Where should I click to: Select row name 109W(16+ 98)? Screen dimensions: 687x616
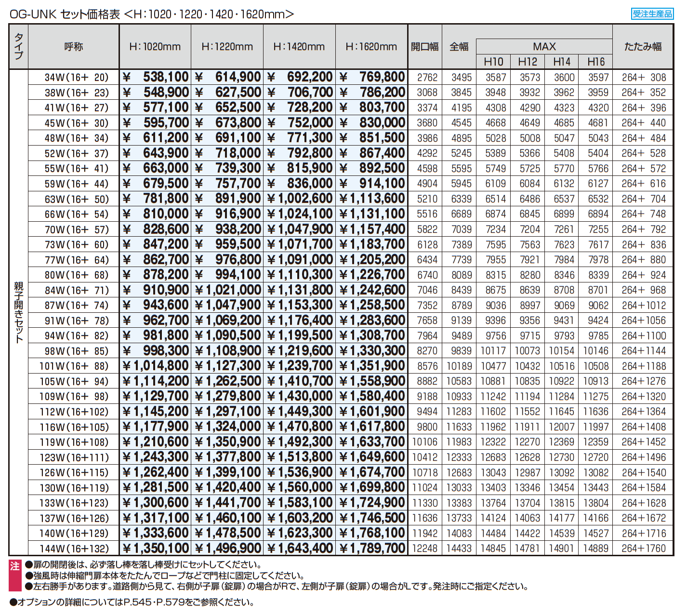coord(74,397)
